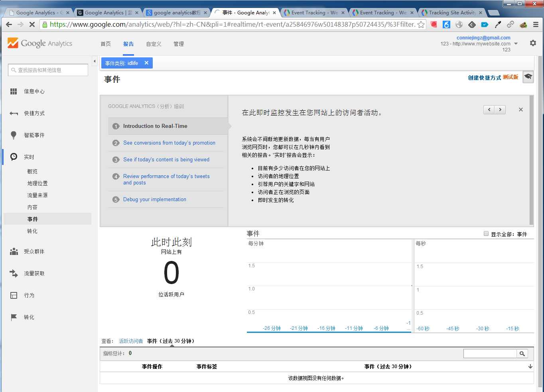Viewport: 544px width, 392px height.
Task: Remove the idlife event category filter
Action: pyautogui.click(x=146, y=63)
